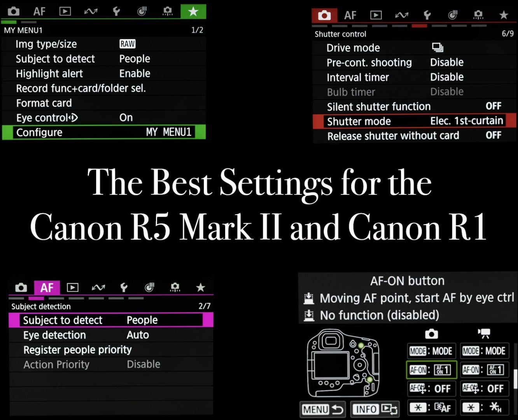The image size is (518, 420).
Task: Open the playback tab in MY MENU1 screen
Action: tap(65, 11)
